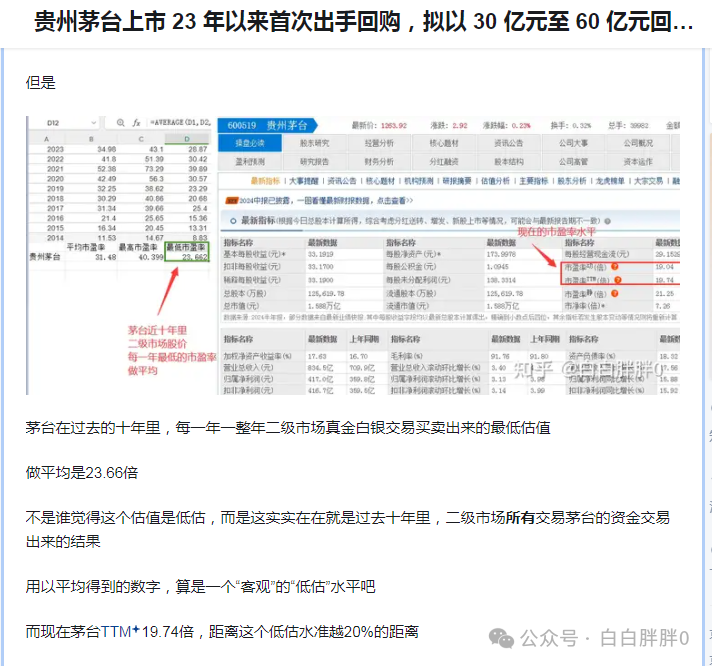Go to the 研报摘要 link

tap(457, 181)
